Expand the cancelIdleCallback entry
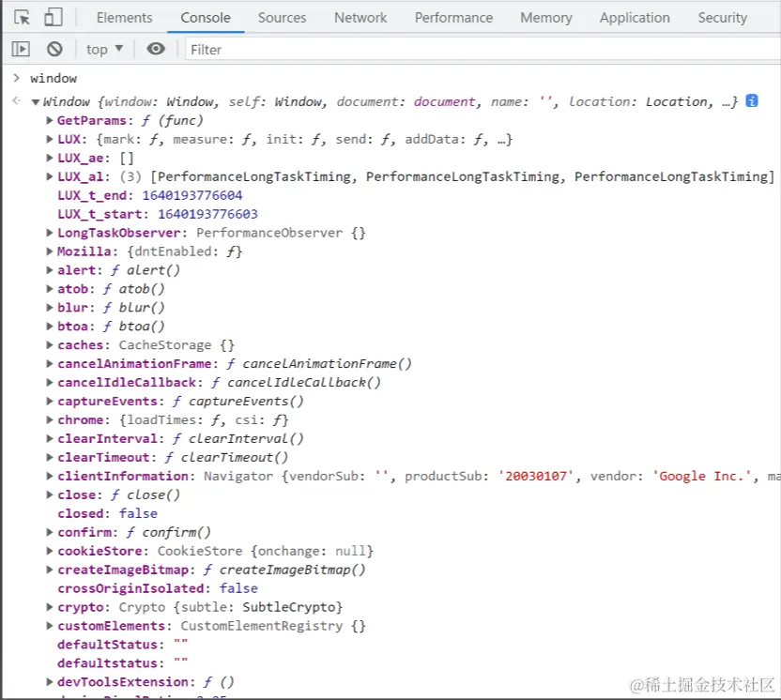This screenshot has height=700, width=781. [50, 382]
